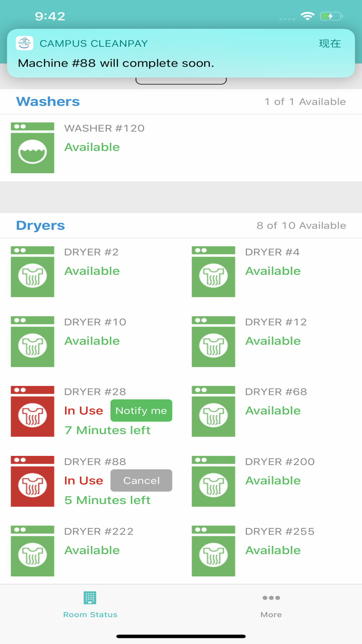This screenshot has height=644, width=362.
Task: Cancel the notification for Dryer #88
Action: 141,481
